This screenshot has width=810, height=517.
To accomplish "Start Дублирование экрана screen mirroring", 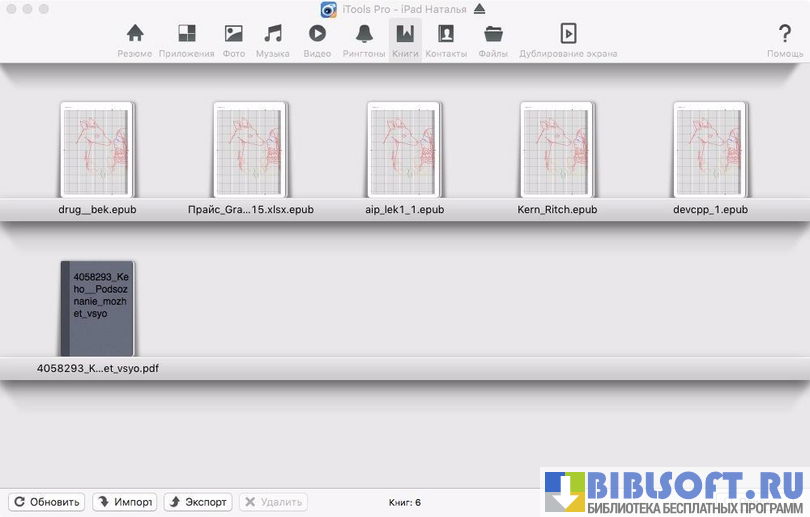I will (x=568, y=40).
